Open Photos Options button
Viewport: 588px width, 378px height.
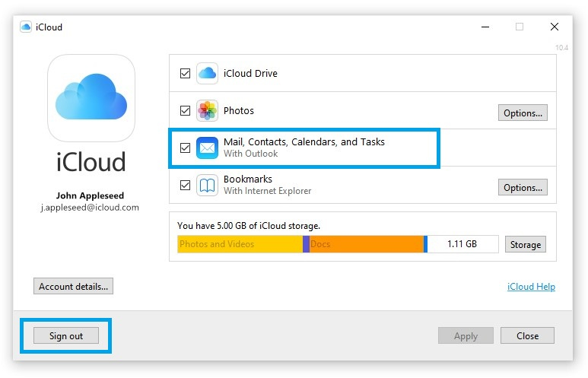coord(523,113)
